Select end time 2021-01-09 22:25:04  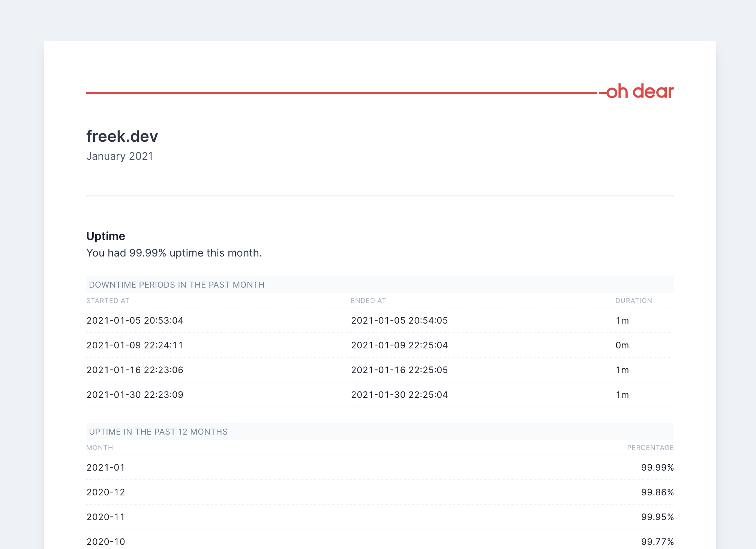[399, 345]
